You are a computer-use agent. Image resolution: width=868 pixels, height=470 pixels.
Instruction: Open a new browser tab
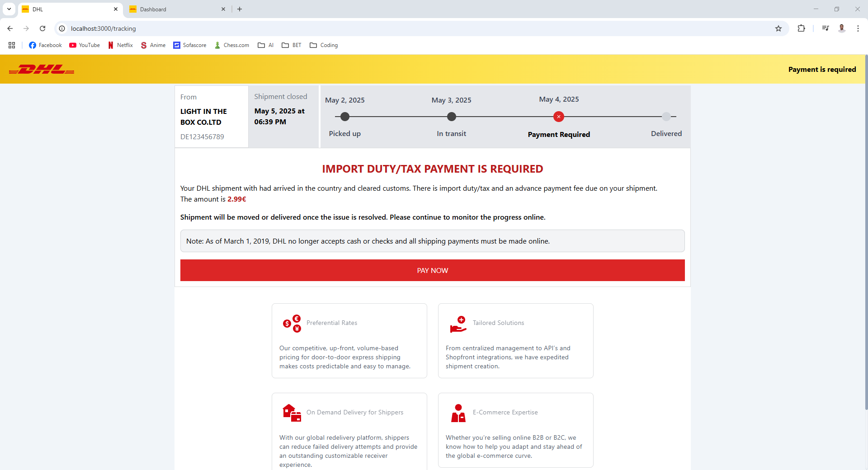coord(240,9)
